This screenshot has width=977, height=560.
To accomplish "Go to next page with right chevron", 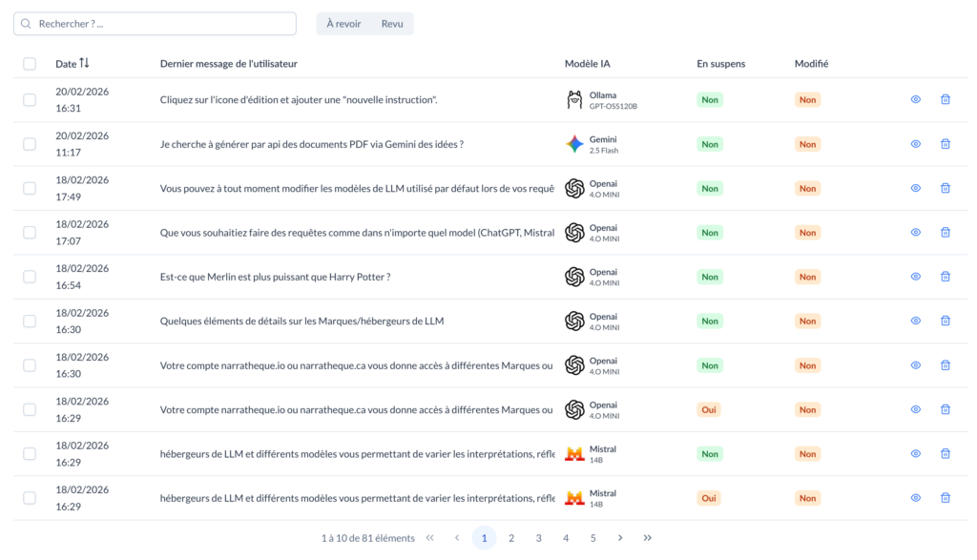I will [x=620, y=538].
